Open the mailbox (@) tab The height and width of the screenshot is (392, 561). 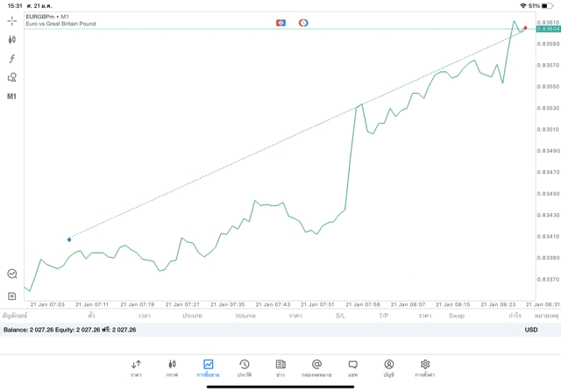click(316, 367)
